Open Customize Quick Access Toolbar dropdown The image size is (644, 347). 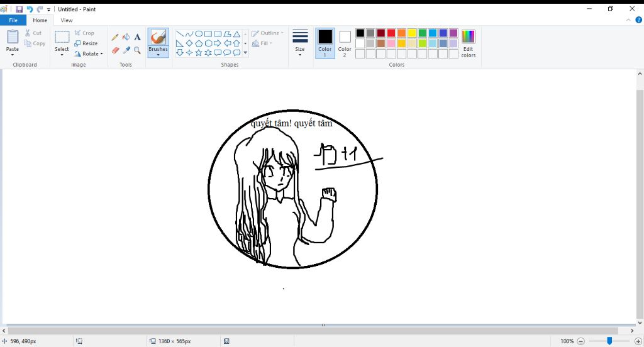pyautogui.click(x=48, y=9)
